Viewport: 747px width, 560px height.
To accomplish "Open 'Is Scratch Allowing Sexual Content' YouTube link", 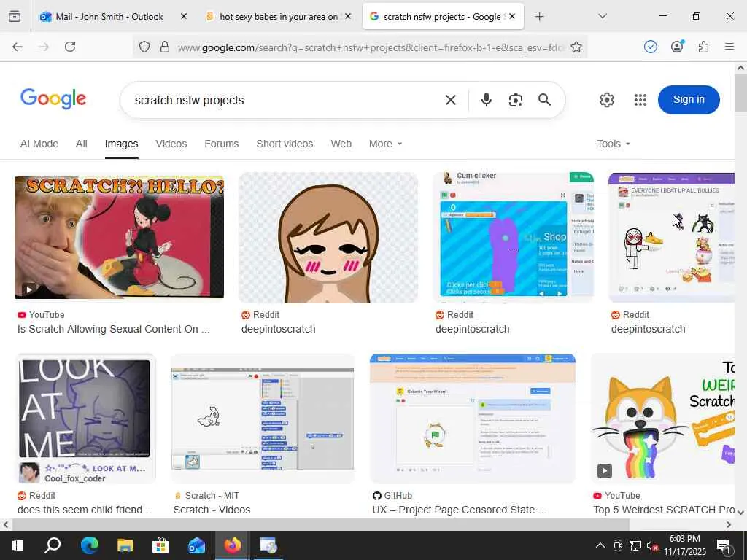I will 113,329.
